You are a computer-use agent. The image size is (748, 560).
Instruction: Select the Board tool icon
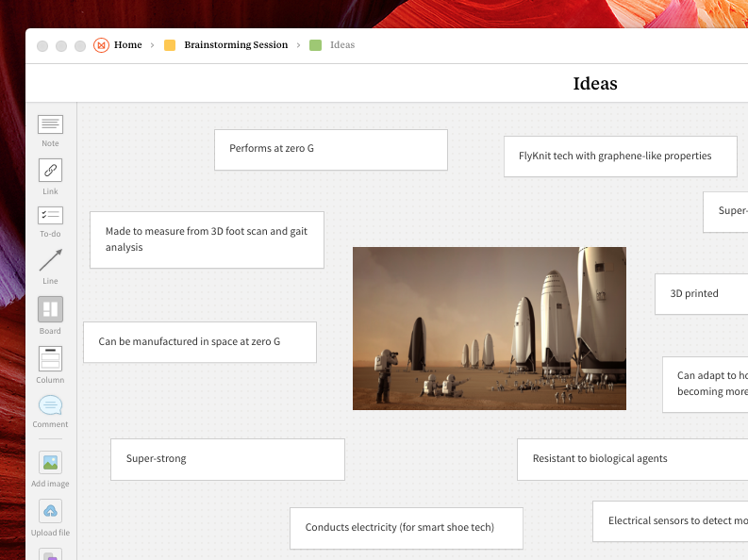50,309
